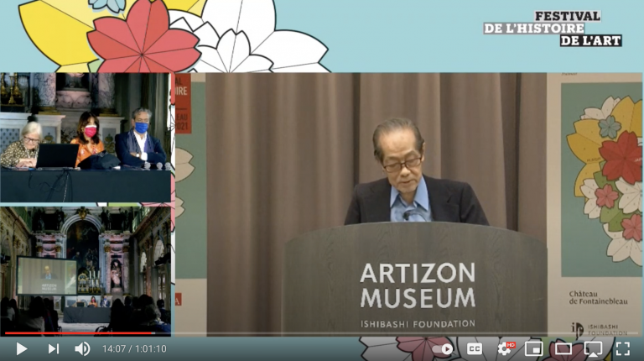Click the three-person panel video inset
The image size is (644, 361).
86,138
